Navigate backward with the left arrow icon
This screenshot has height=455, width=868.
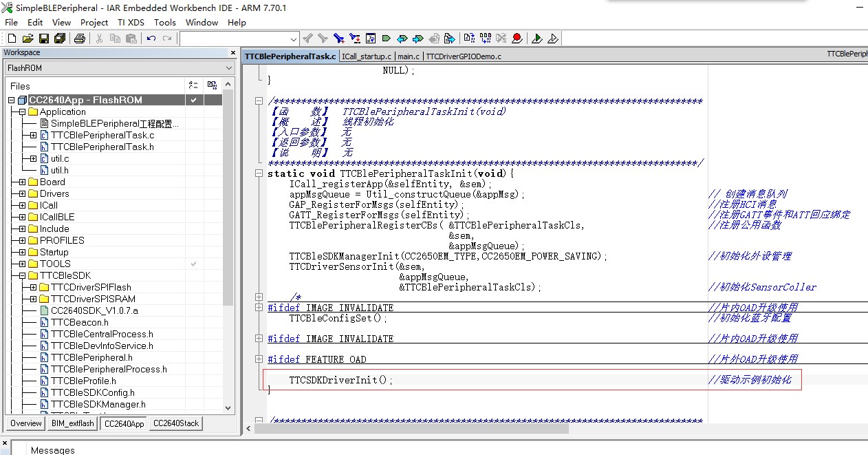pos(402,39)
